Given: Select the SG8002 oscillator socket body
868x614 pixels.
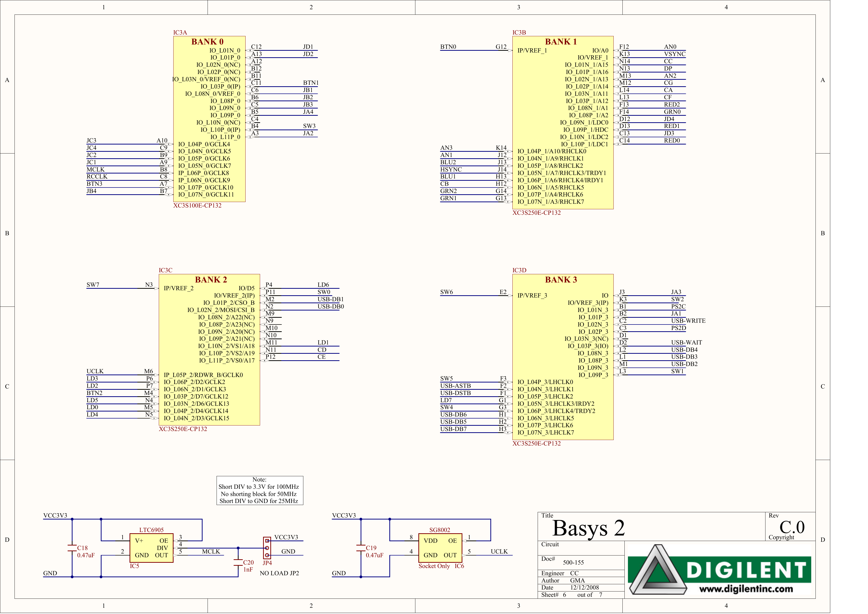Looking at the screenshot, I should pyautogui.click(x=440, y=548).
